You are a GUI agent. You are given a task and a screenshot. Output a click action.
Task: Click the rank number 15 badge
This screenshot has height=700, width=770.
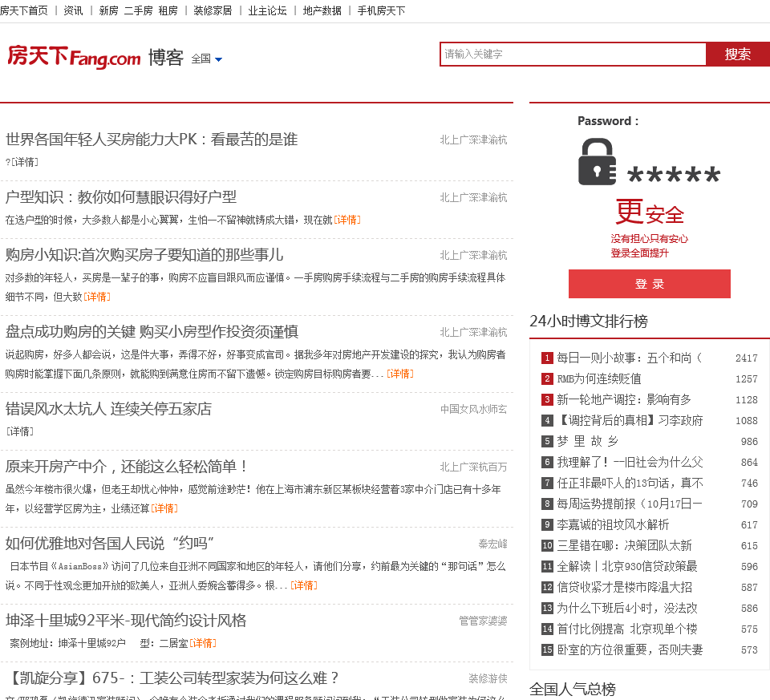click(x=547, y=650)
